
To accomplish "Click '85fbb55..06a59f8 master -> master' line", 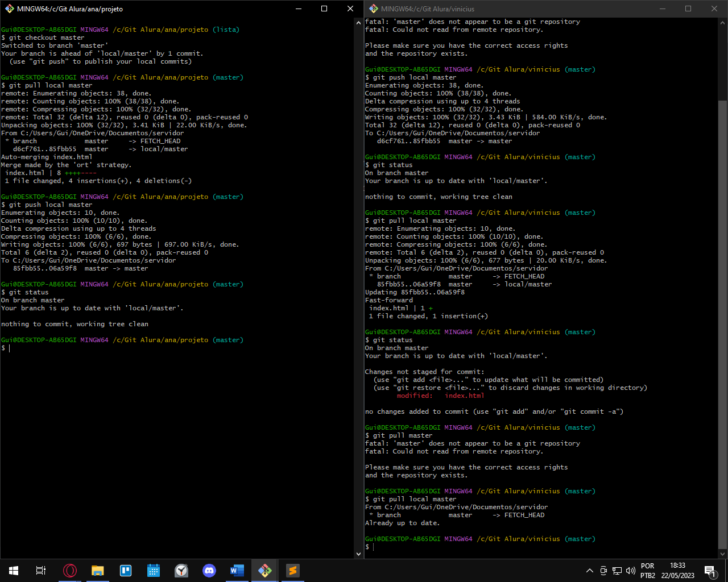I will pos(80,268).
